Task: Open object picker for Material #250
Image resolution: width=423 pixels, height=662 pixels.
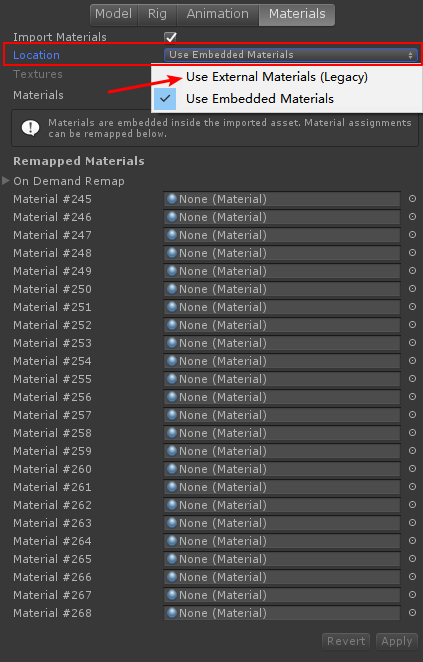Action: click(x=412, y=289)
